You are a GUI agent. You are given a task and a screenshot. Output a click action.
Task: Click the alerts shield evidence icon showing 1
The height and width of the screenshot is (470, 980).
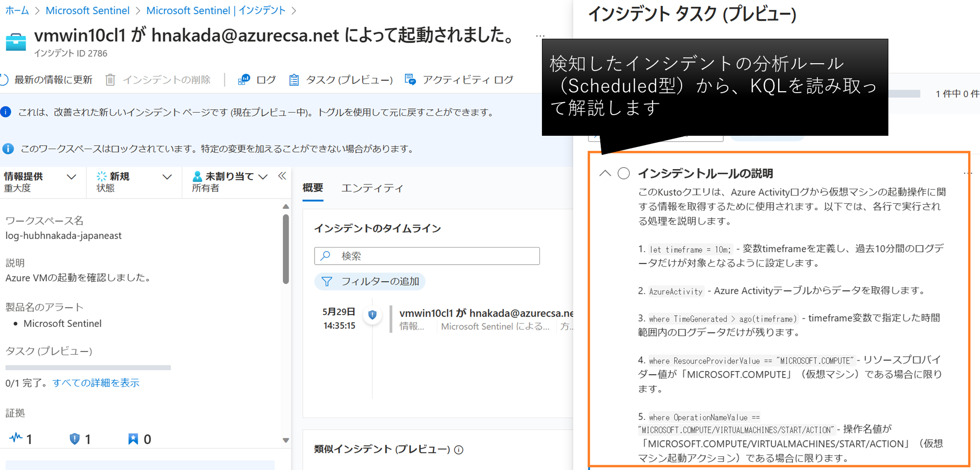pyautogui.click(x=74, y=439)
